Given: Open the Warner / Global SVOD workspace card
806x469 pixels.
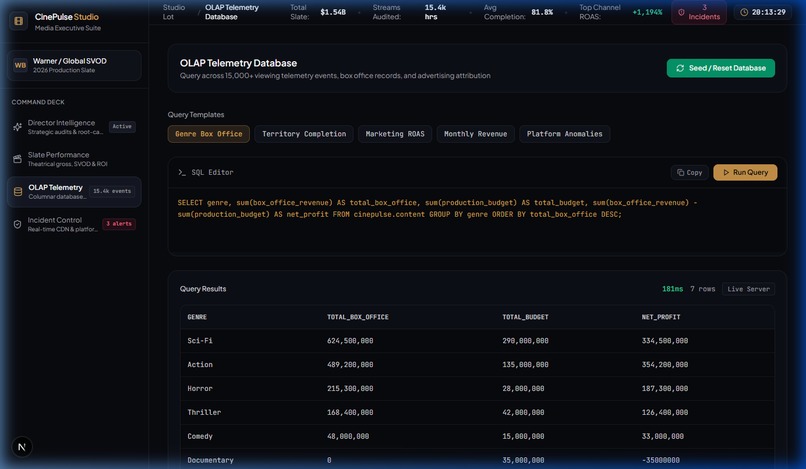Looking at the screenshot, I should [x=74, y=65].
